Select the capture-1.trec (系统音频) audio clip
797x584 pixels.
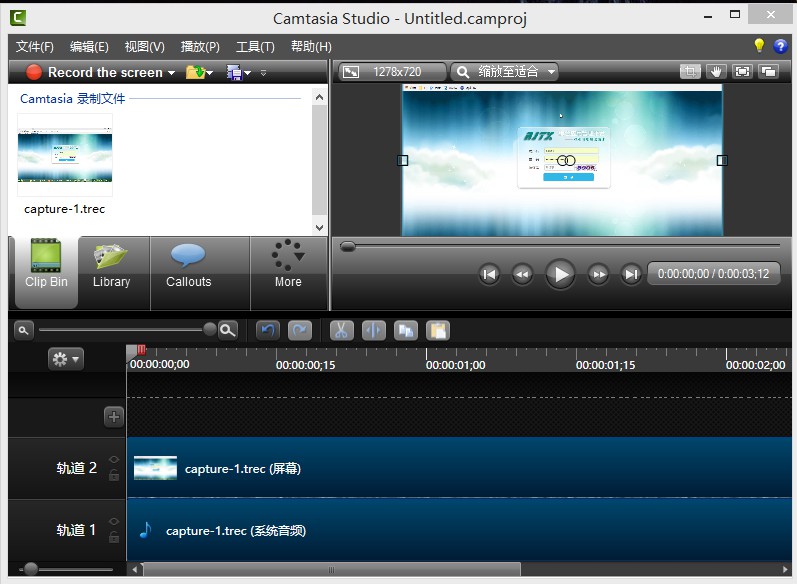tap(459, 530)
